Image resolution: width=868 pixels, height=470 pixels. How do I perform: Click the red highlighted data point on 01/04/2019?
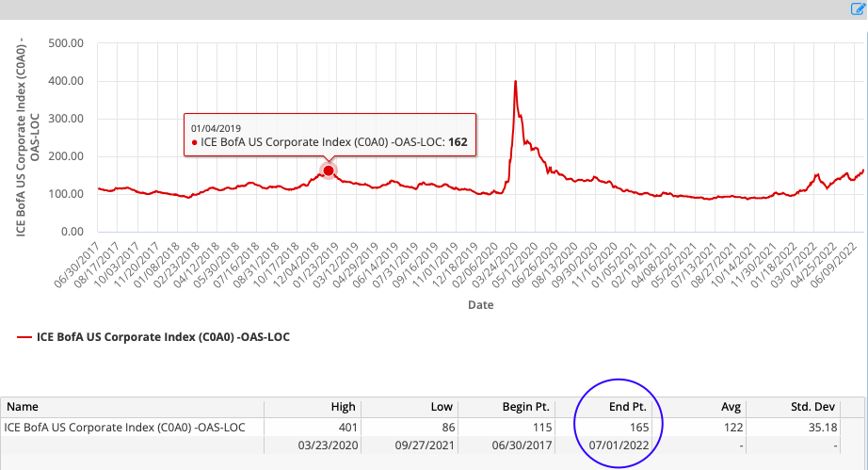tap(329, 170)
